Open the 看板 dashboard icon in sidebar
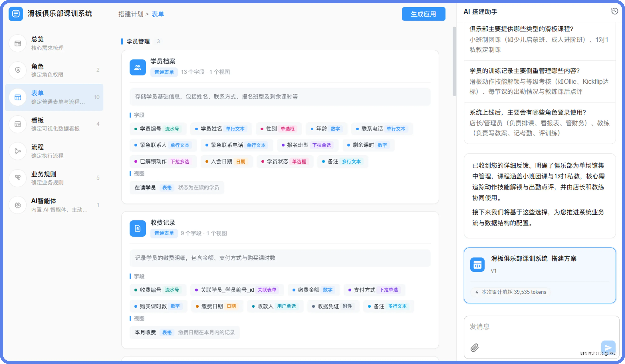This screenshot has height=364, width=625. pos(18,124)
